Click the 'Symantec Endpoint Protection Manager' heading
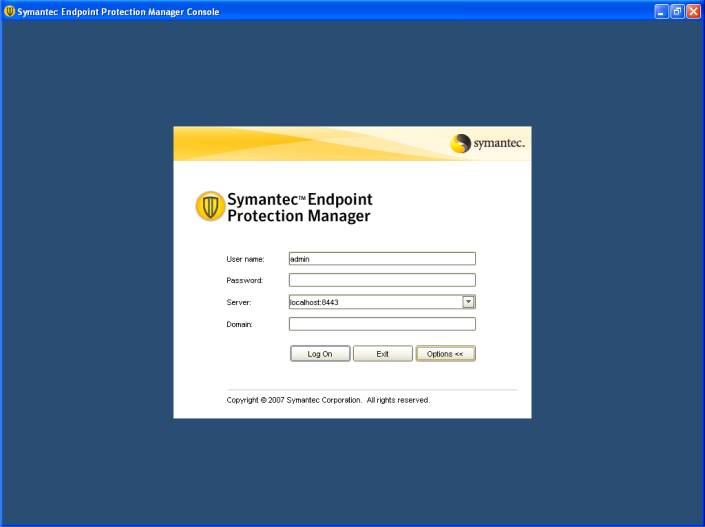Viewport: 705px width, 527px height. (x=300, y=207)
